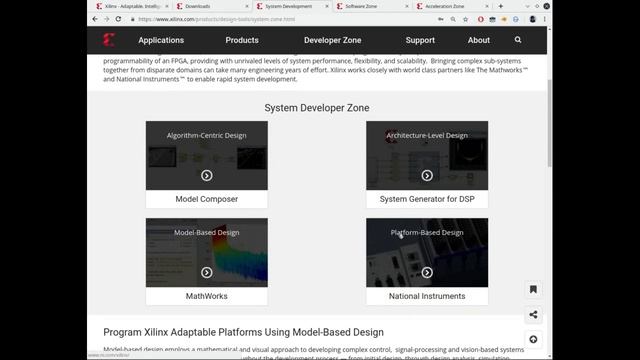640x360 pixels.
Task: Open the browser profile avatar icon
Action: coord(532,19)
